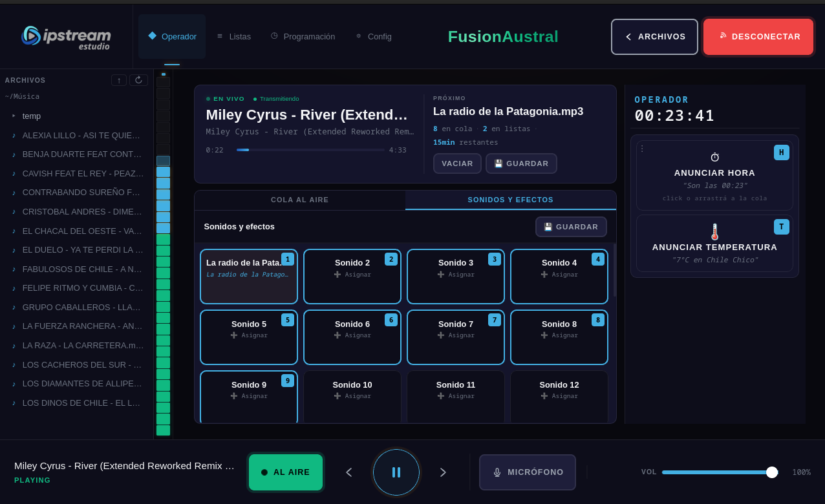Skip to next track
Screen dimensions: 825x504
point(443,472)
